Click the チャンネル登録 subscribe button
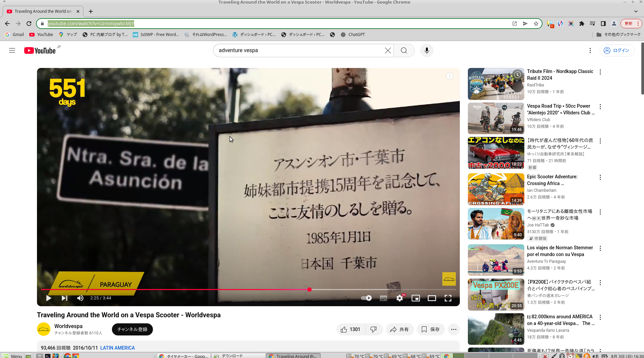 click(x=132, y=329)
